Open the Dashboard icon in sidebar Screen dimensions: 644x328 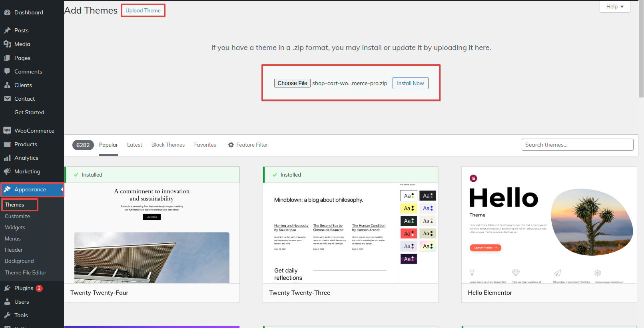[x=7, y=12]
